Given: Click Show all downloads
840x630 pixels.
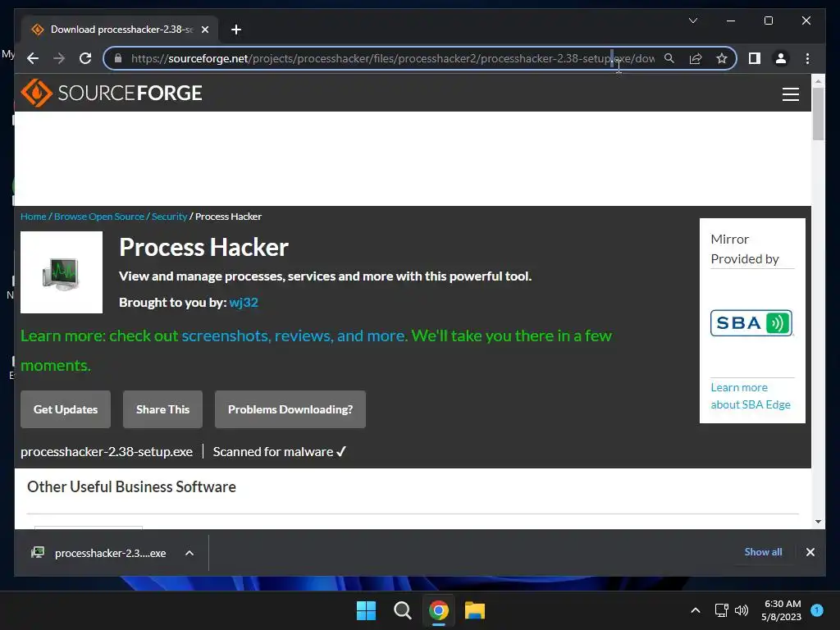Looking at the screenshot, I should click(x=763, y=552).
